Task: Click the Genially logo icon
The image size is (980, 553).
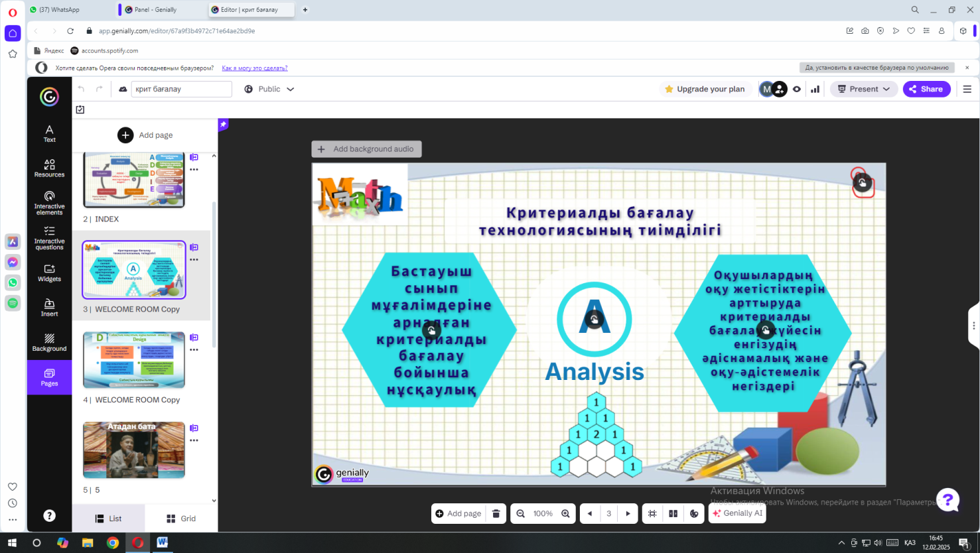Action: click(49, 97)
